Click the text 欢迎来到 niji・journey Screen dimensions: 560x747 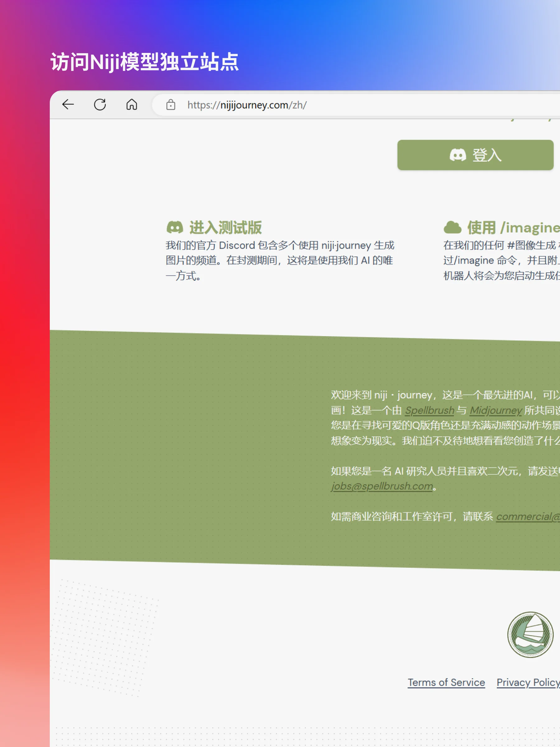381,395
